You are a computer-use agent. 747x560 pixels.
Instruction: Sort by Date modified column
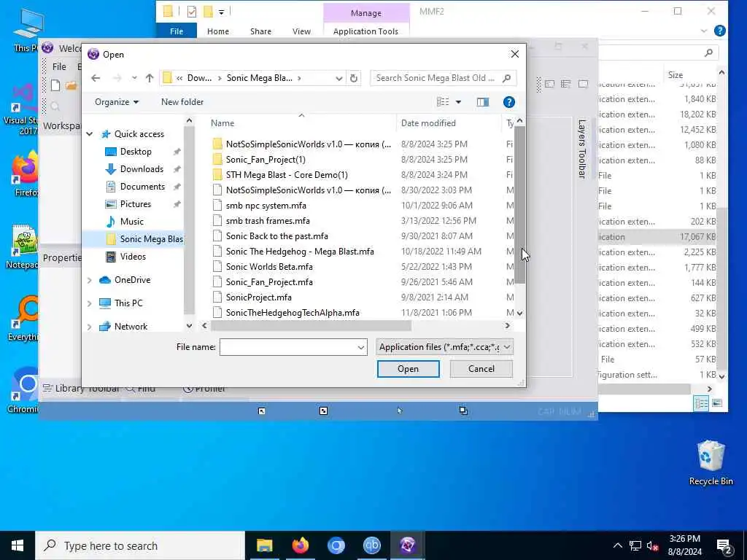point(427,122)
